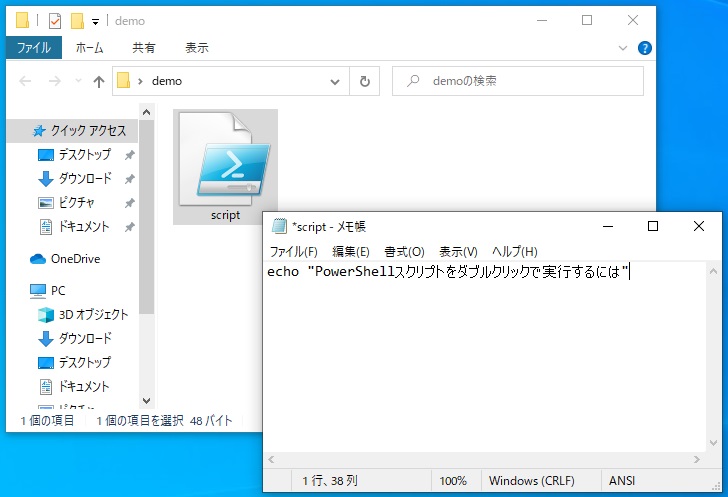Click 1 個の項目を選択 48 バイト status text
The height and width of the screenshot is (497, 728).
click(164, 421)
